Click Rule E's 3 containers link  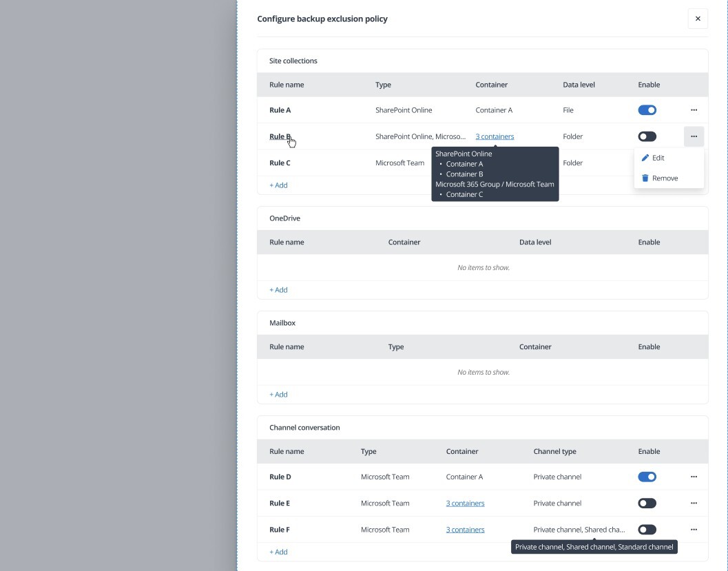(465, 503)
